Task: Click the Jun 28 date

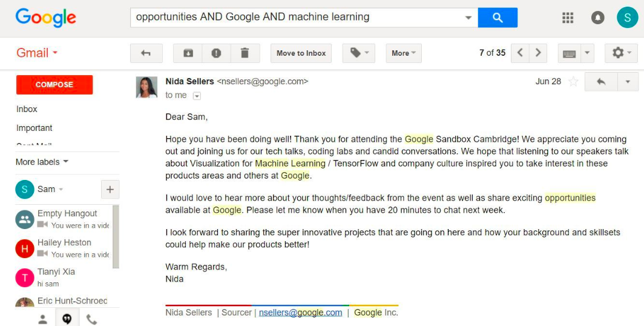Action: [x=548, y=81]
